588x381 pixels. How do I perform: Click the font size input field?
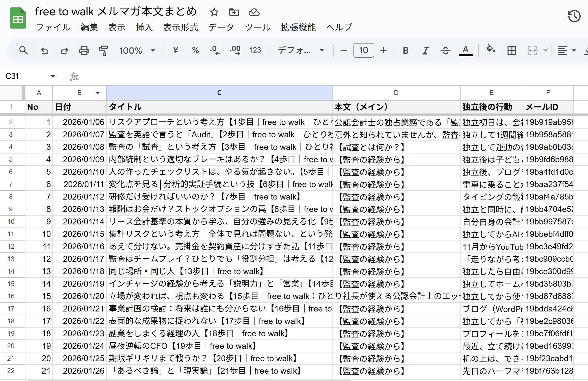pyautogui.click(x=364, y=51)
